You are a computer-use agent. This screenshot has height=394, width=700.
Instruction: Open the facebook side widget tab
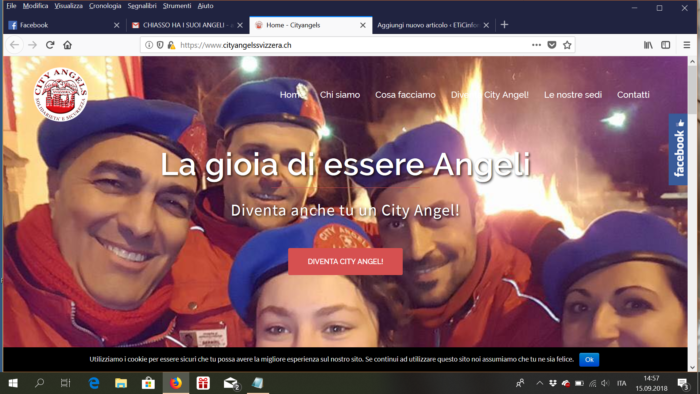(x=678, y=149)
